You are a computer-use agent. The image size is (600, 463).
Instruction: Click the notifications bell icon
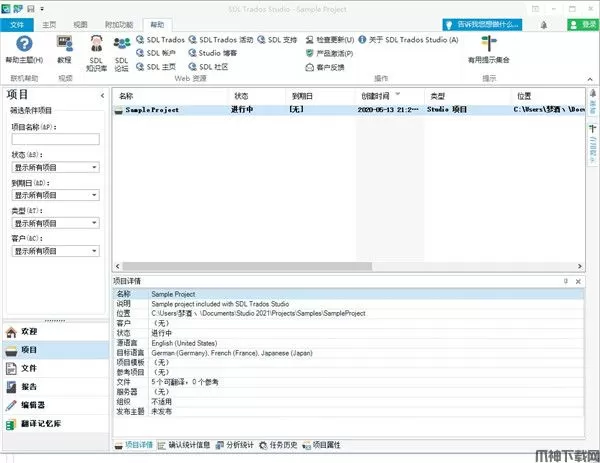coord(544,25)
